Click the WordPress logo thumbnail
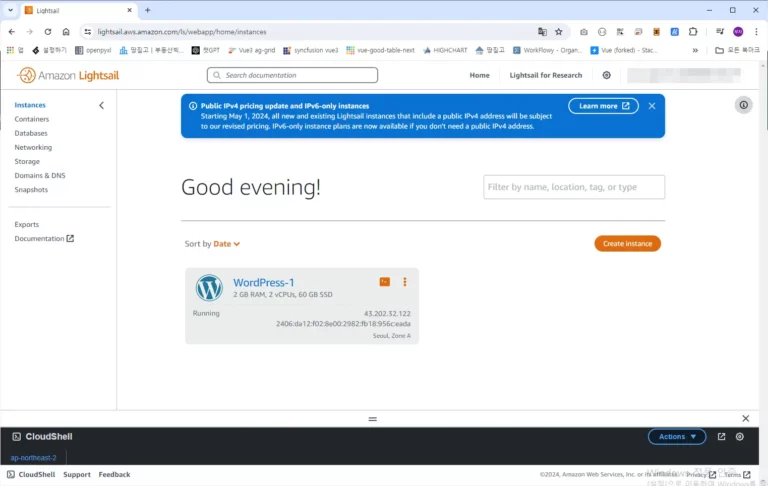 coord(209,288)
